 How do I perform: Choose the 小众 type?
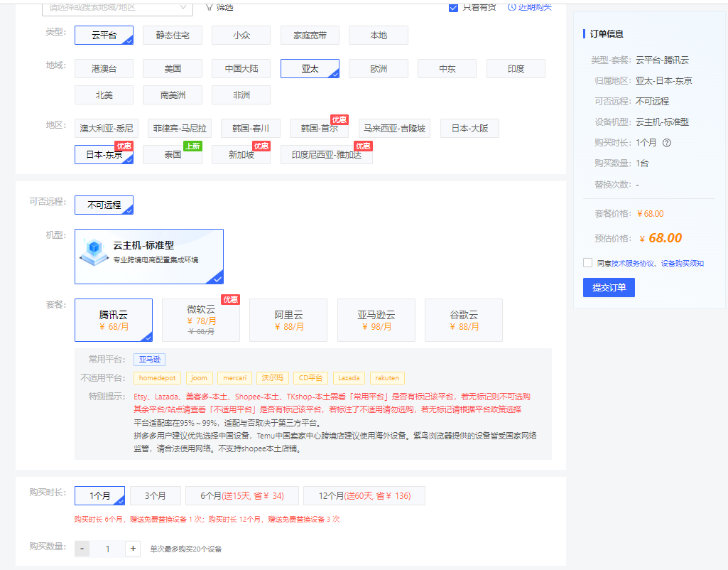(x=241, y=36)
